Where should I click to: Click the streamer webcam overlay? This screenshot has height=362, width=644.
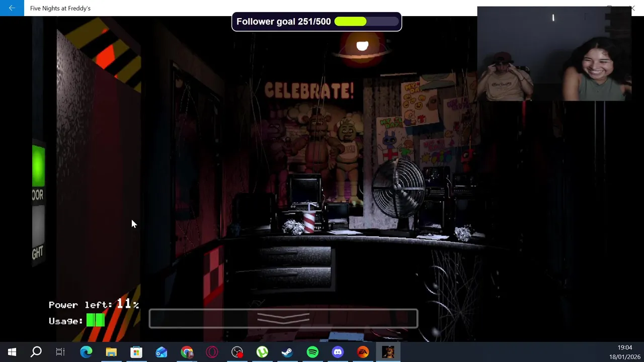point(554,54)
